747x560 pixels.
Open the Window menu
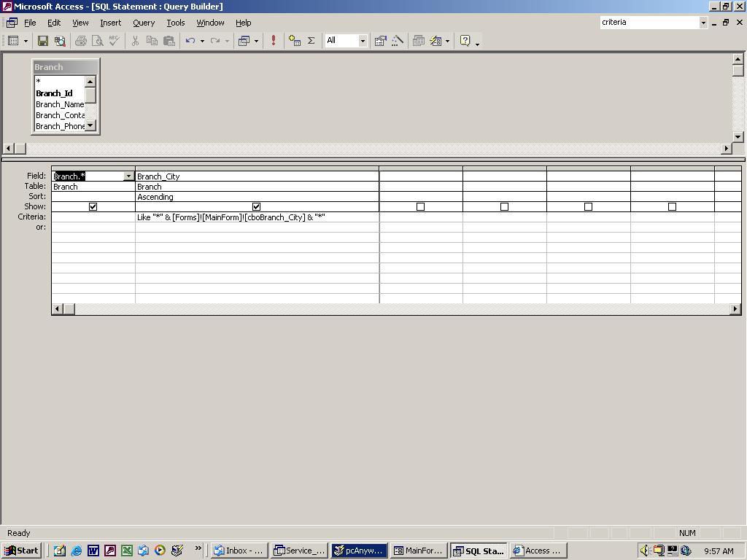[x=210, y=23]
